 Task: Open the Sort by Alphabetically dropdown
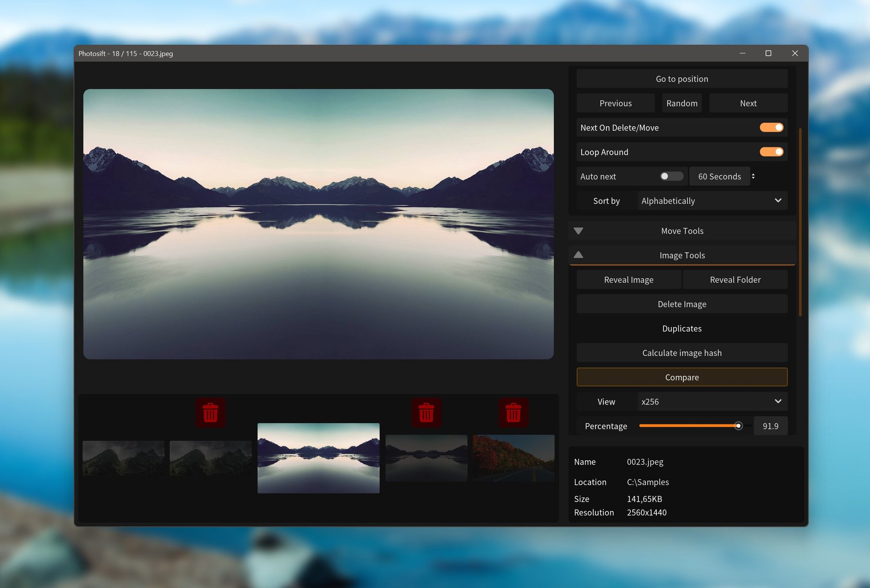point(713,200)
